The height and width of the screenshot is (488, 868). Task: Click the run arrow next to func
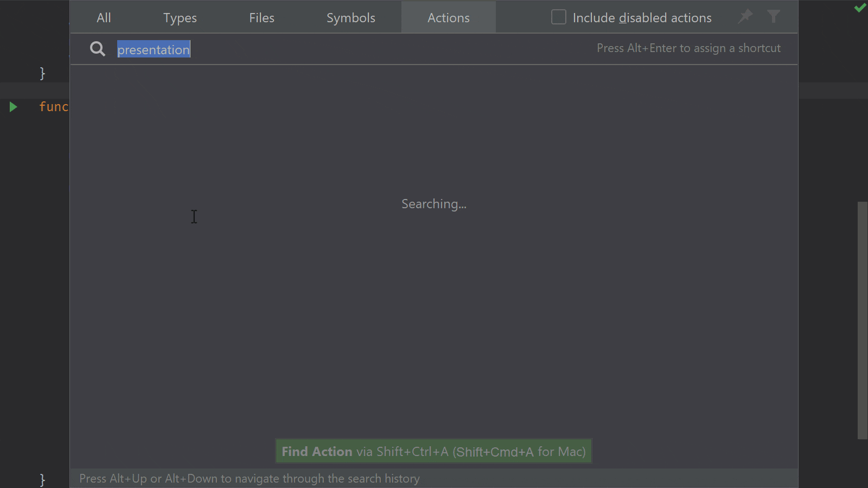14,107
